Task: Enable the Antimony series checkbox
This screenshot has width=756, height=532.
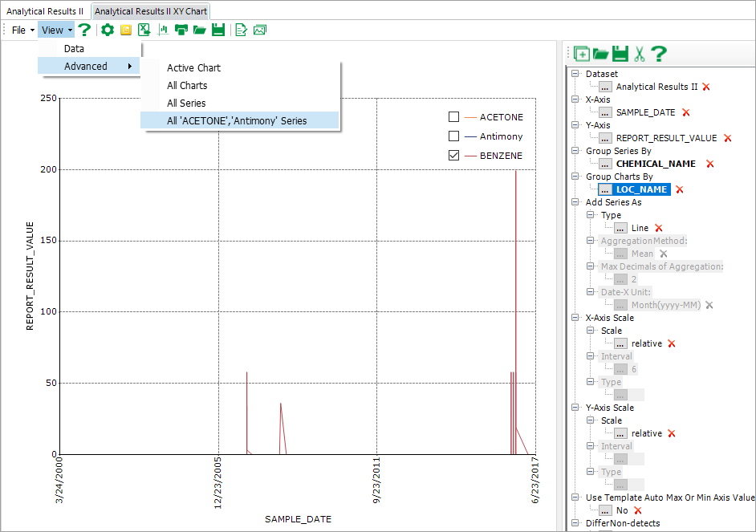Action: click(453, 136)
